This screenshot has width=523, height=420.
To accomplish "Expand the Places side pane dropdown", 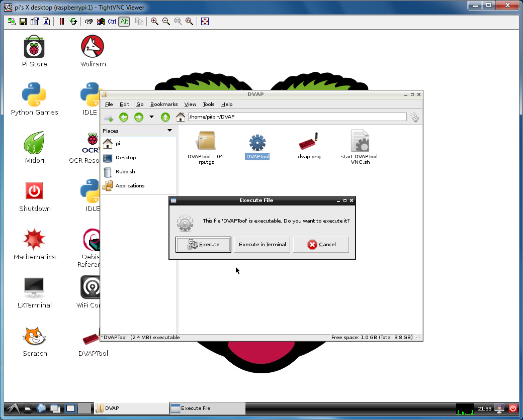I will point(169,131).
